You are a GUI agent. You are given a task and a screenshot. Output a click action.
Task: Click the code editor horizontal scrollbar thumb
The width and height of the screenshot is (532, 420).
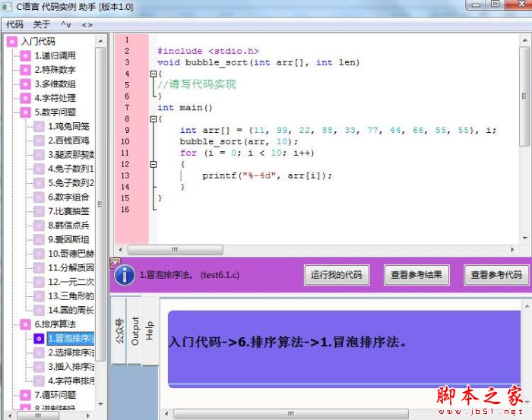point(175,250)
